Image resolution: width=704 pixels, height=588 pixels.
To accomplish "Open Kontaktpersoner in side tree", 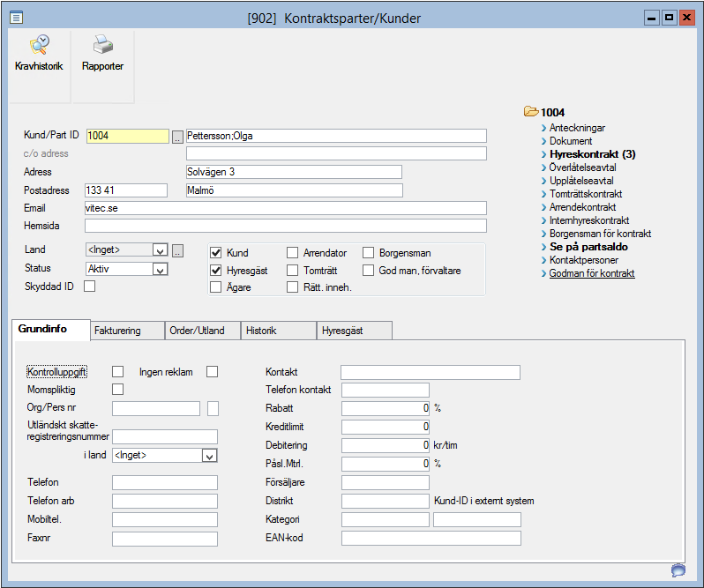I will click(x=584, y=260).
